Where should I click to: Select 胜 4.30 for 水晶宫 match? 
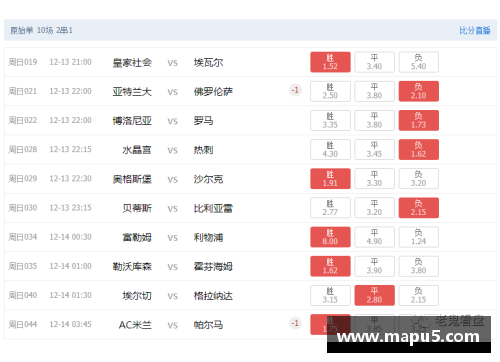[x=330, y=150]
